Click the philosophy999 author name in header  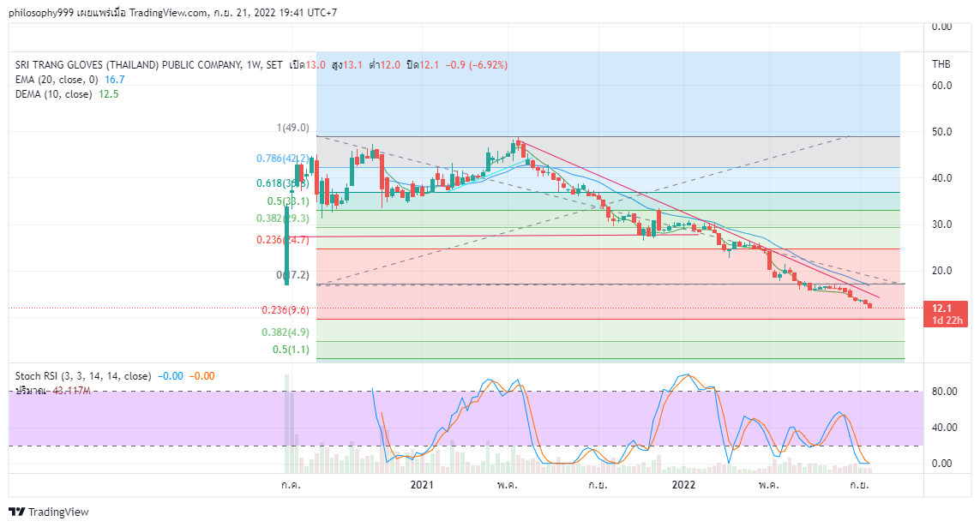[41, 13]
